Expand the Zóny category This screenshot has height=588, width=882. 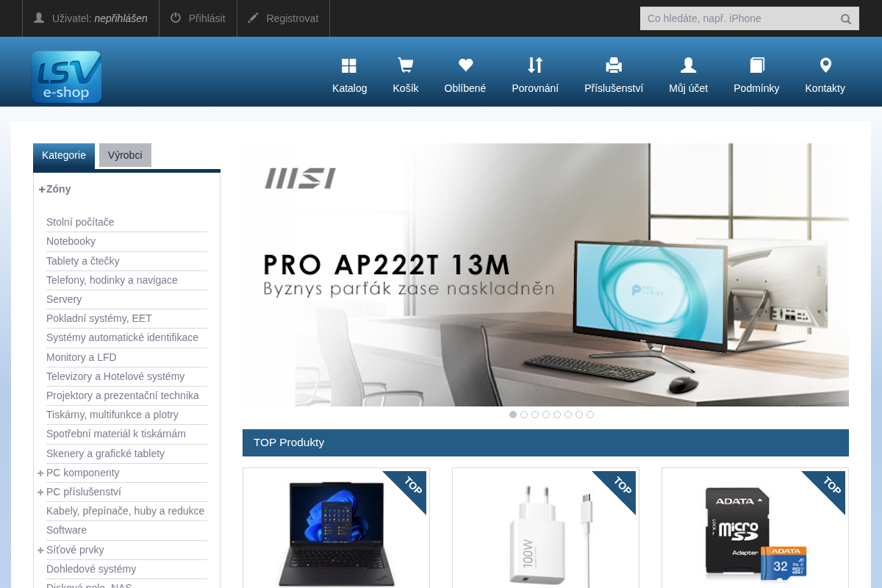click(42, 190)
